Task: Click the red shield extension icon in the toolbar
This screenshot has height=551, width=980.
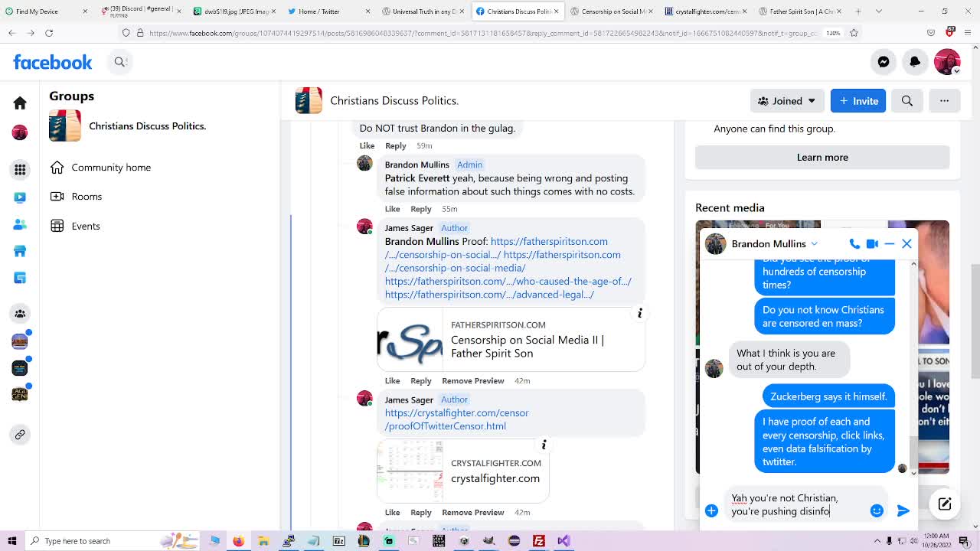Action: pos(950,32)
